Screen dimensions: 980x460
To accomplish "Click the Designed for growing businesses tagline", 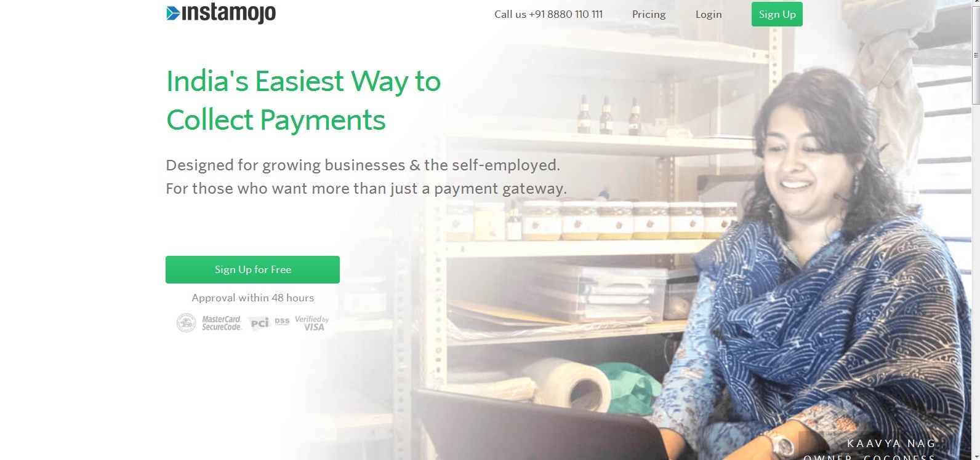I will [x=366, y=176].
